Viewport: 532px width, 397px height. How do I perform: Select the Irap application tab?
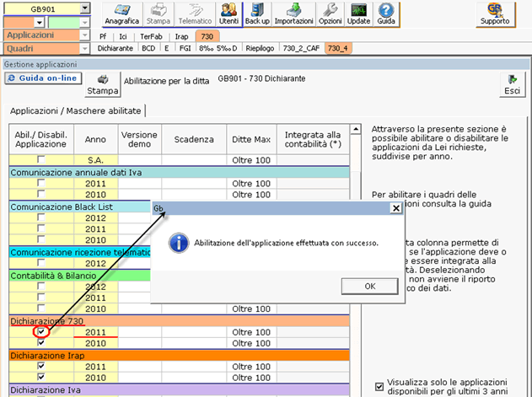(181, 36)
